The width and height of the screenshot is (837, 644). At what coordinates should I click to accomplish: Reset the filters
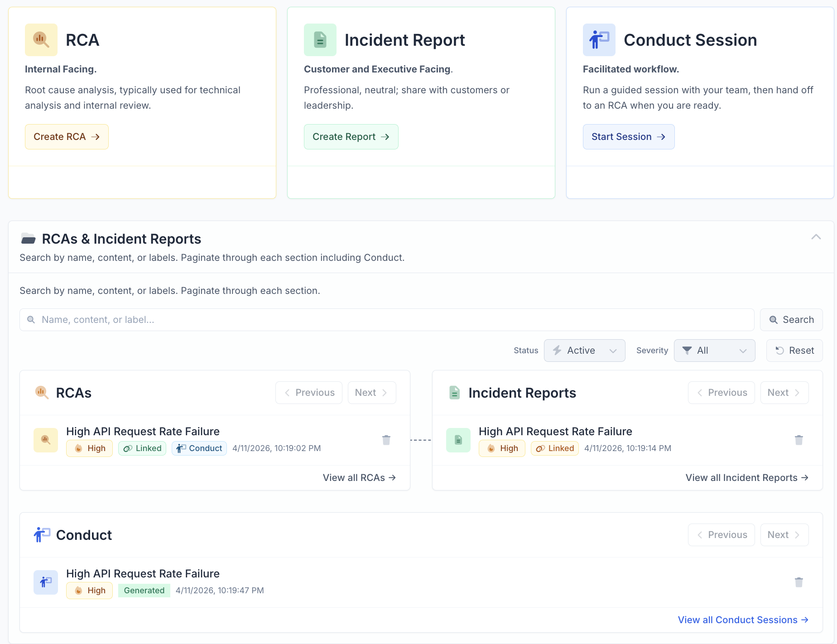794,351
